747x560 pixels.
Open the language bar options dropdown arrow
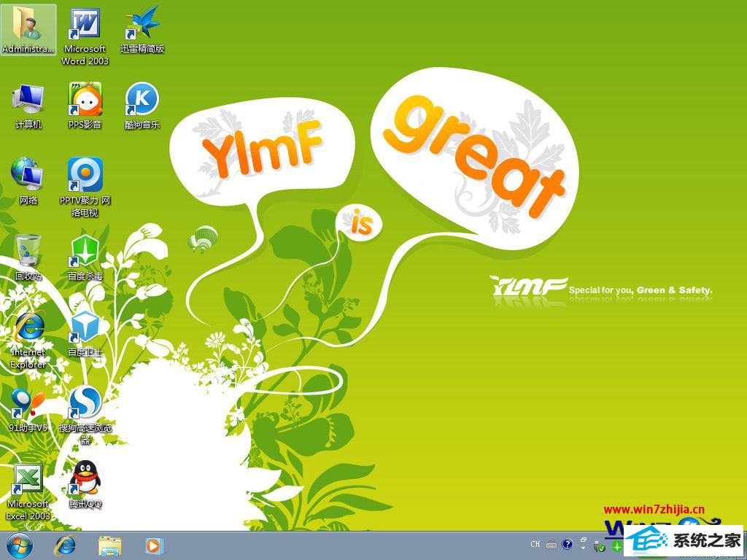[584, 548]
